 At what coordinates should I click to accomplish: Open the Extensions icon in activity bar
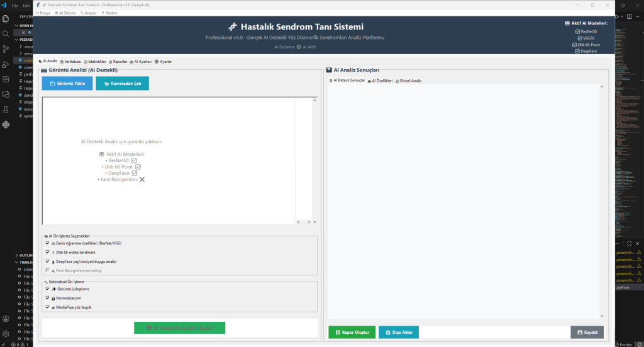6,79
